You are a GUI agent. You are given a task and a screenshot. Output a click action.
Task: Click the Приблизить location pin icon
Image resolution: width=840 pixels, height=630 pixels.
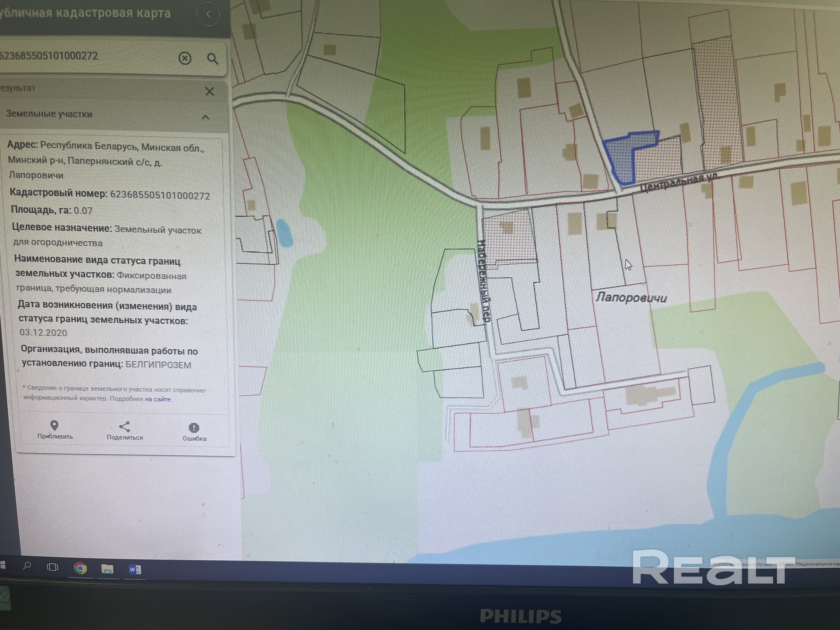[54, 425]
